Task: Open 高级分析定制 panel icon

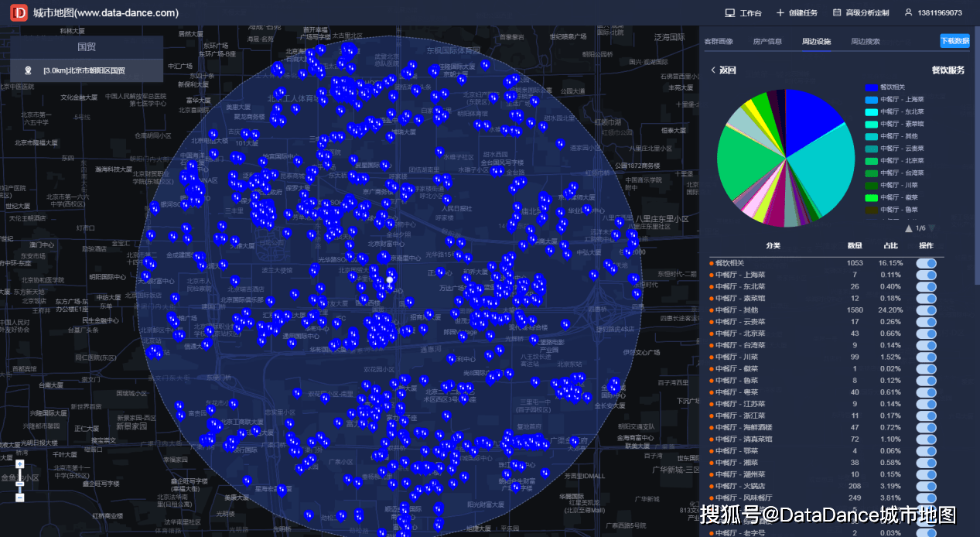Action: point(837,13)
